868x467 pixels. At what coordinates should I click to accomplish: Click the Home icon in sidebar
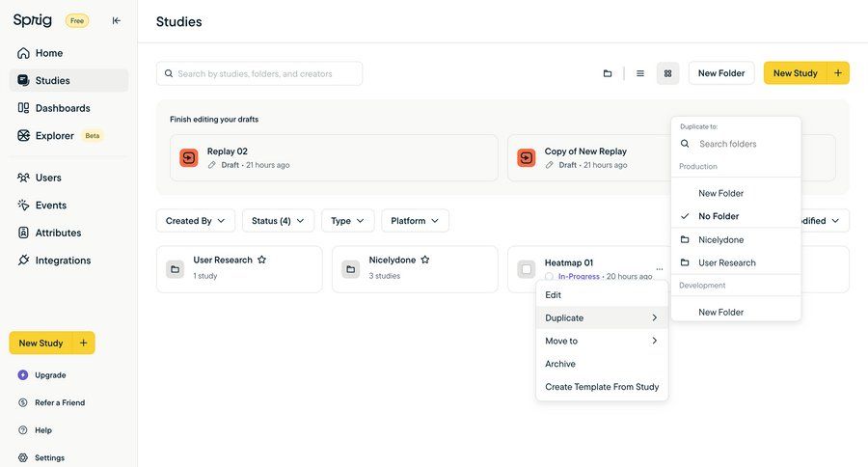(x=23, y=53)
